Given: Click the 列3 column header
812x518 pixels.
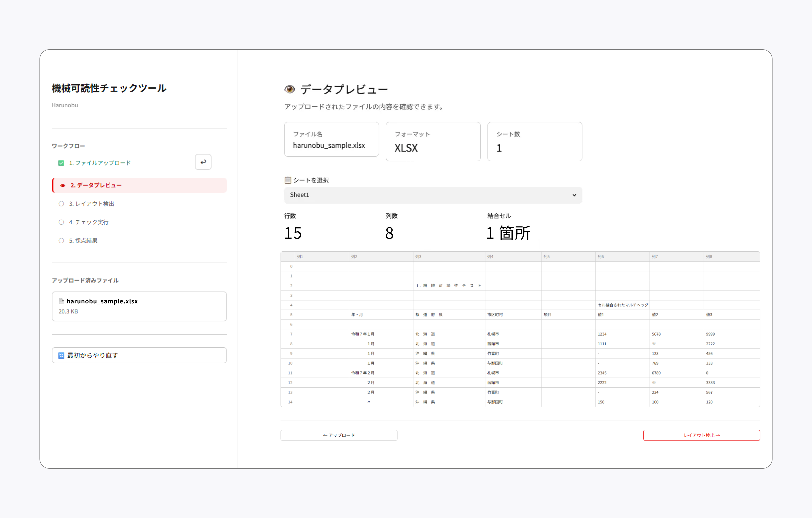Looking at the screenshot, I should tap(449, 257).
